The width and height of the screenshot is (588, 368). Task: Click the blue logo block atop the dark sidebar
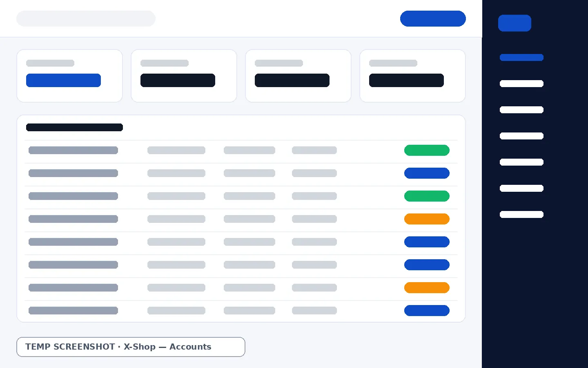[x=514, y=23]
